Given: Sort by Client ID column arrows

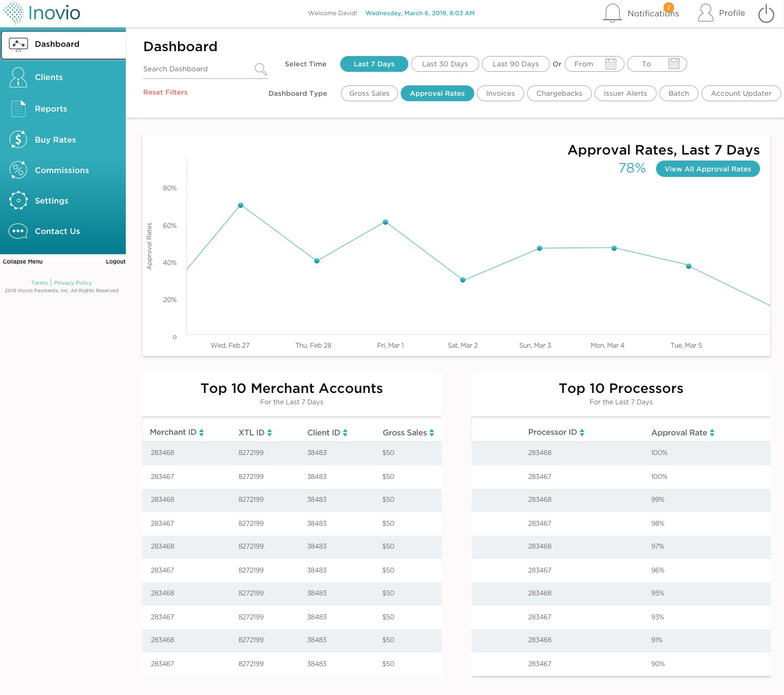Looking at the screenshot, I should (345, 433).
